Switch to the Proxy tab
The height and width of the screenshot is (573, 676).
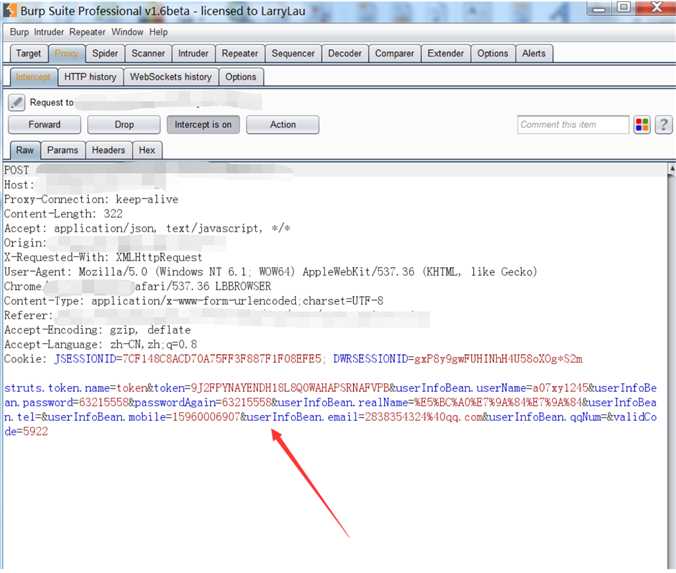[x=67, y=53]
